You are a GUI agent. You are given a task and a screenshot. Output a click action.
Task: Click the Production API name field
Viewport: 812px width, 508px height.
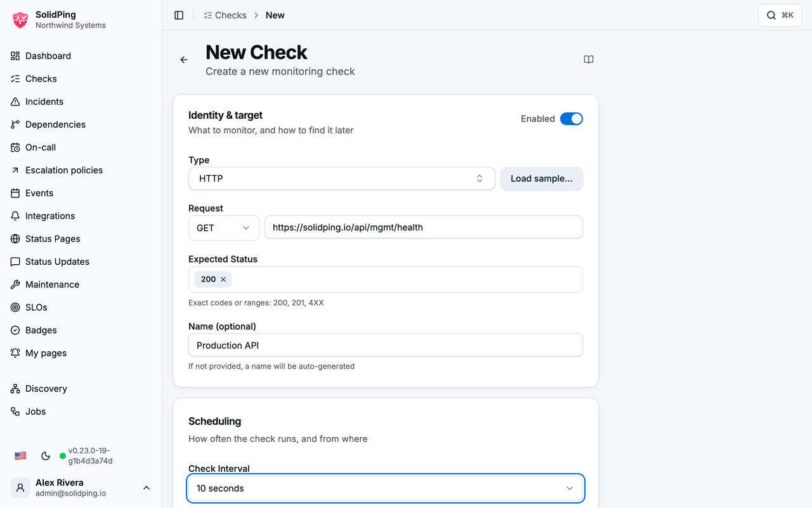(x=386, y=345)
